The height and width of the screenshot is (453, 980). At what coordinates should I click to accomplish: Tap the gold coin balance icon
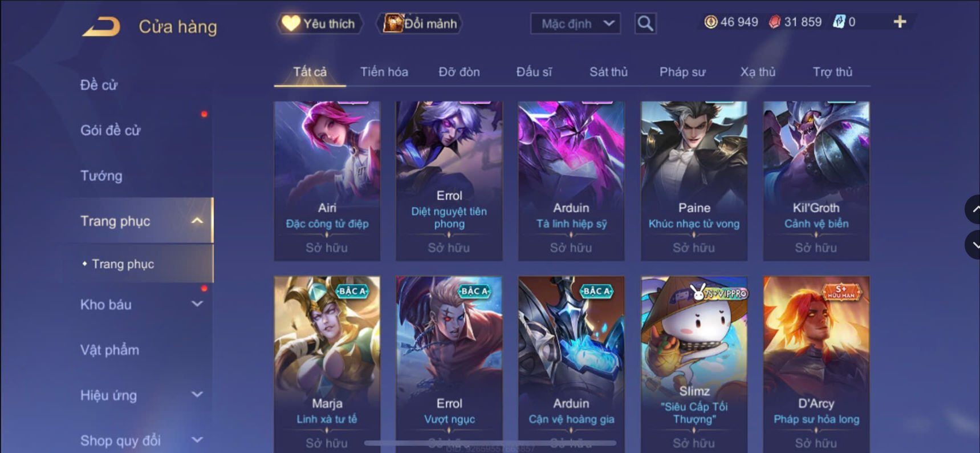click(x=710, y=22)
